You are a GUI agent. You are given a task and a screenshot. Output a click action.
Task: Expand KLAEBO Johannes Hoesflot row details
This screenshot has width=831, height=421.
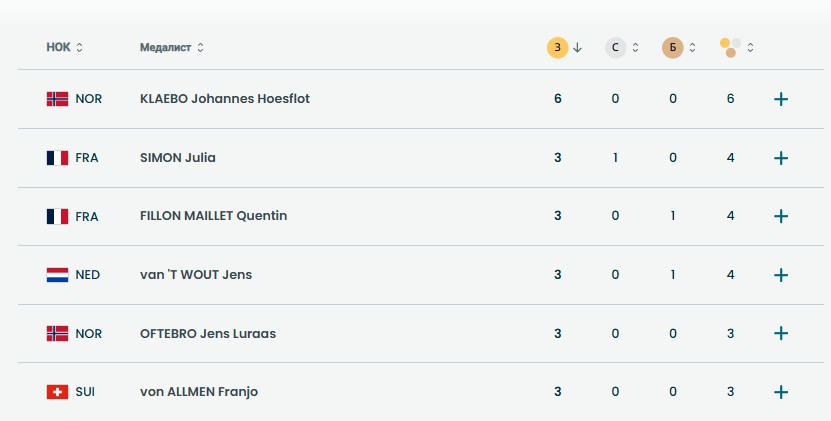[781, 99]
